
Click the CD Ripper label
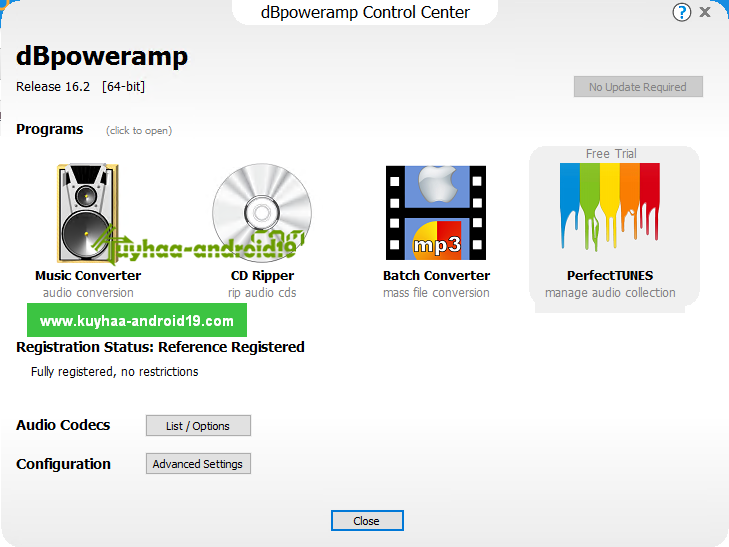[262, 276]
